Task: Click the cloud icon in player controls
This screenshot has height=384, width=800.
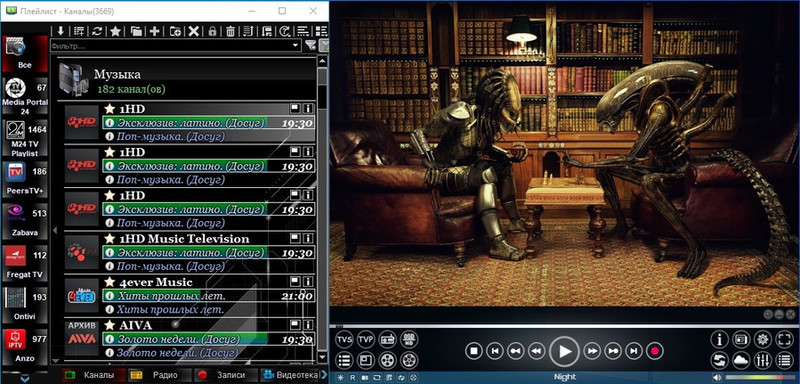Action: pyautogui.click(x=741, y=361)
